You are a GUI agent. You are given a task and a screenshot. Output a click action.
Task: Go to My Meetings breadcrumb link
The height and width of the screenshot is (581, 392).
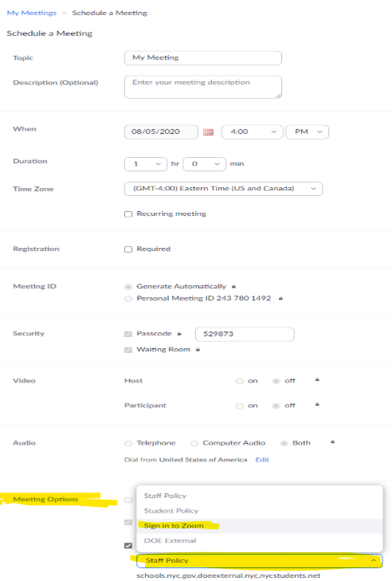(32, 13)
